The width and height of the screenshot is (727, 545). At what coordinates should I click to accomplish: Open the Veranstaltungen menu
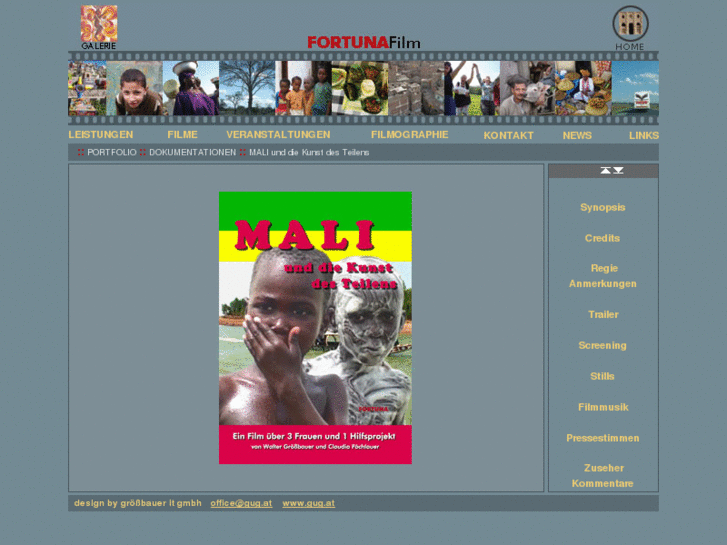278,135
